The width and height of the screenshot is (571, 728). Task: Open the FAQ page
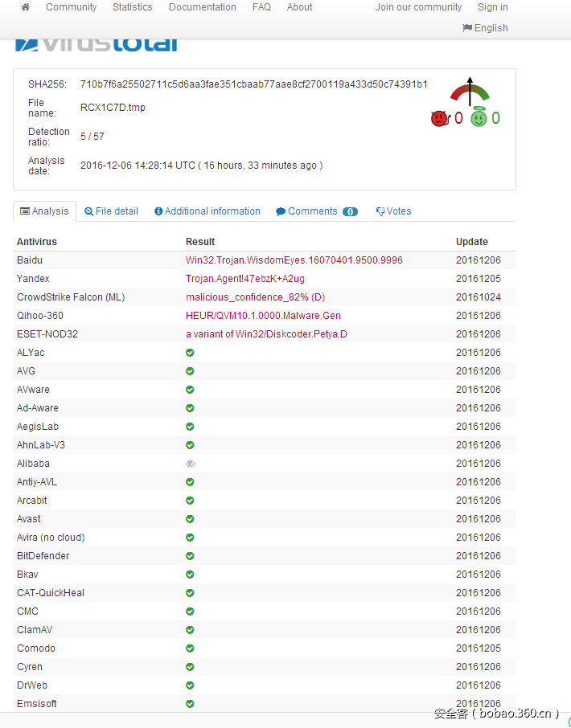(x=261, y=7)
